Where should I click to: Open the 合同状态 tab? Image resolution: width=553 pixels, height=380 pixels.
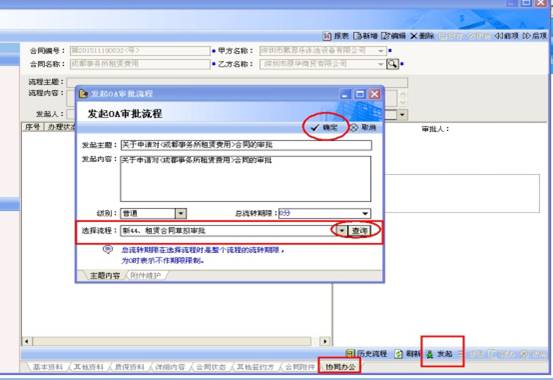[x=211, y=367]
